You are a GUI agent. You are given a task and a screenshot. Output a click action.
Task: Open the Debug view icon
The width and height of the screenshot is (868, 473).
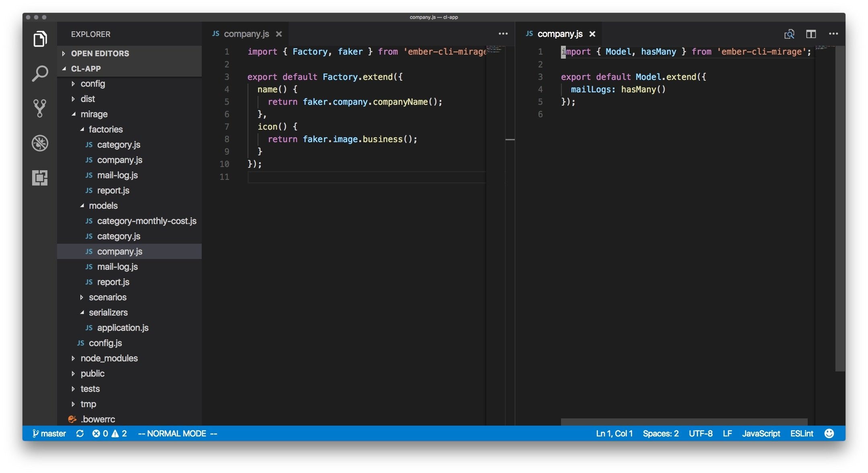(x=40, y=143)
